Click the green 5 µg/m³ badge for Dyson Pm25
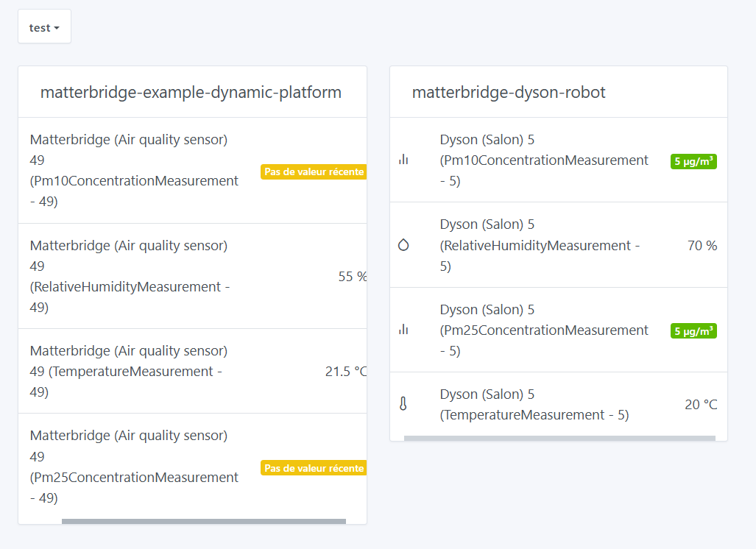 coord(693,331)
